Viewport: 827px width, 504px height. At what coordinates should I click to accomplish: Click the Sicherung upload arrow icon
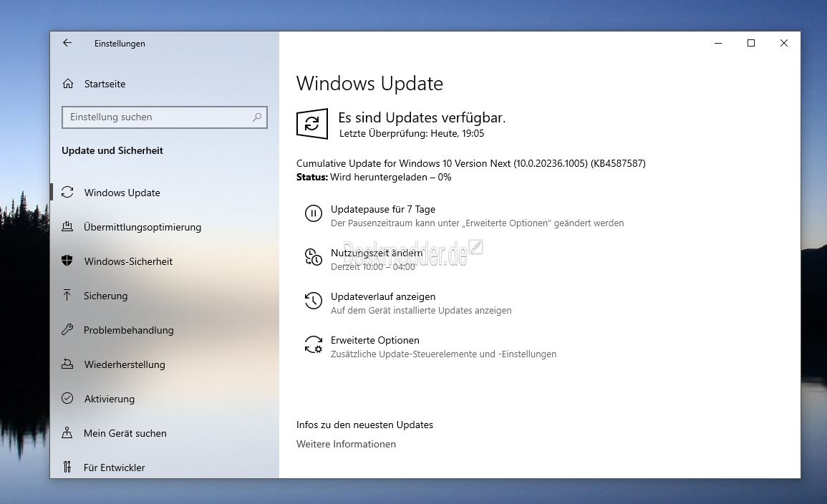point(67,295)
